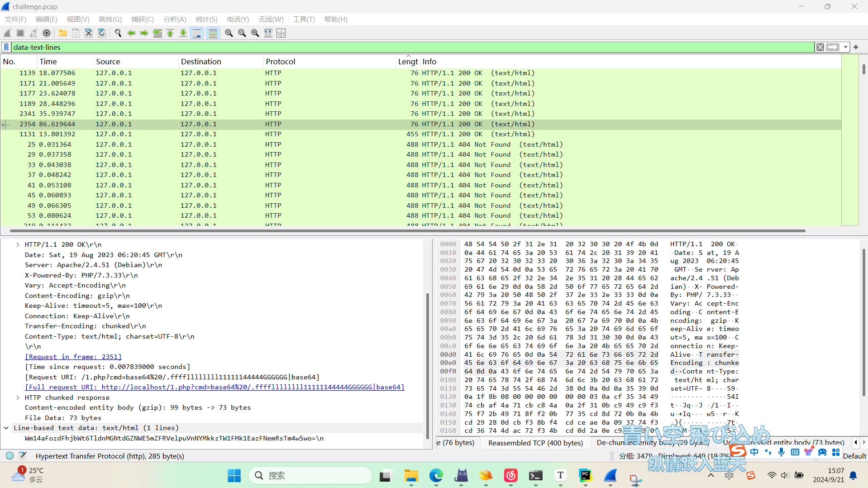
Task: Switch to Reassembled TCP (400 bytes) tab
Action: point(535,443)
